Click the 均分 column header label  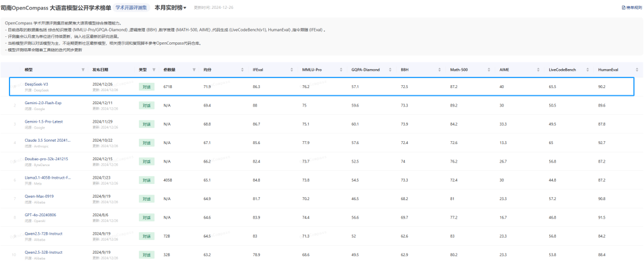tap(208, 70)
